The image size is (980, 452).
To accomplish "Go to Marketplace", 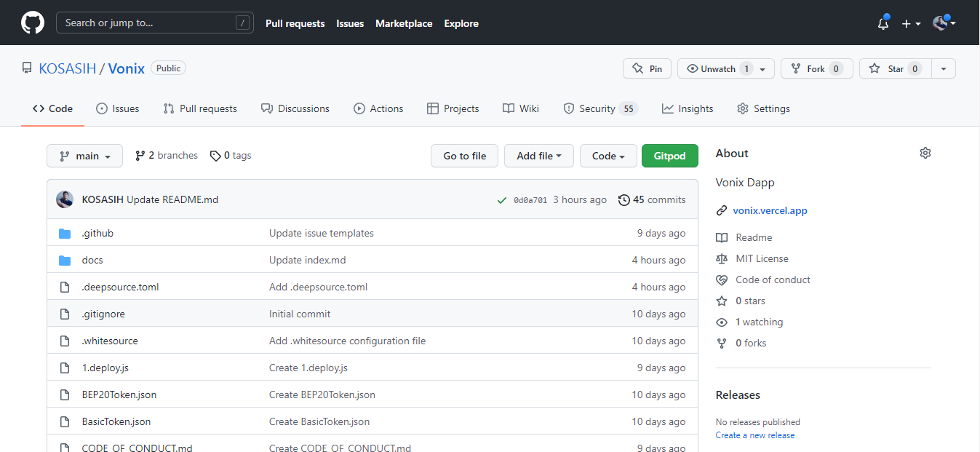I will click(404, 23).
